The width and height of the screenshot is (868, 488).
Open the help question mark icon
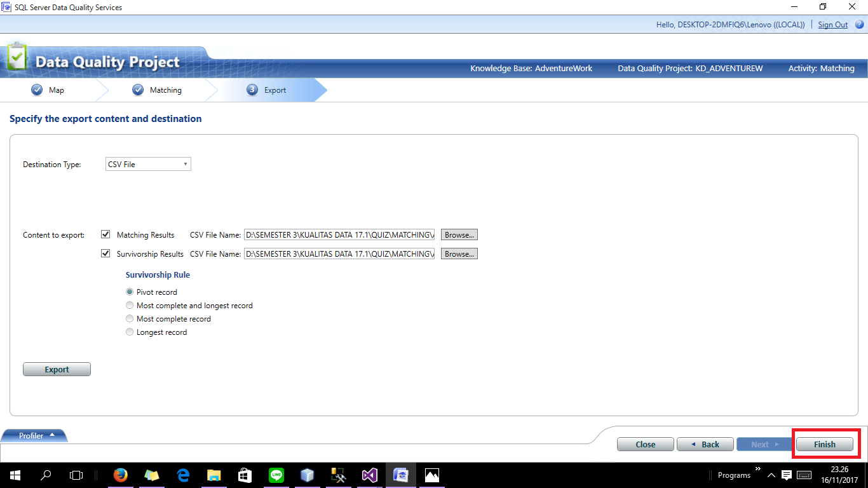(x=859, y=25)
